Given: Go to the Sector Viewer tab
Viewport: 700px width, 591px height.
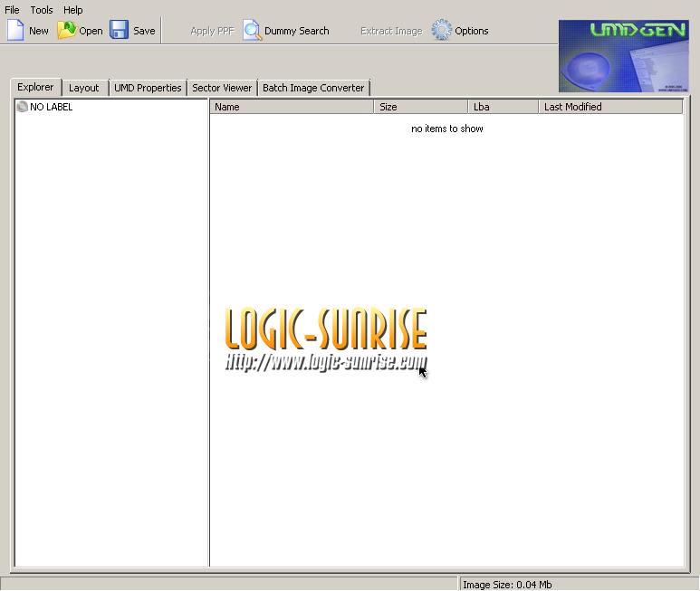Looking at the screenshot, I should 222,88.
